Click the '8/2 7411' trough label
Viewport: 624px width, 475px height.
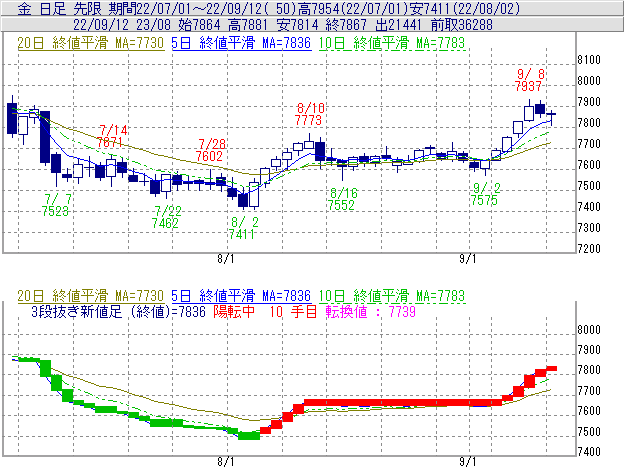pyautogui.click(x=243, y=228)
